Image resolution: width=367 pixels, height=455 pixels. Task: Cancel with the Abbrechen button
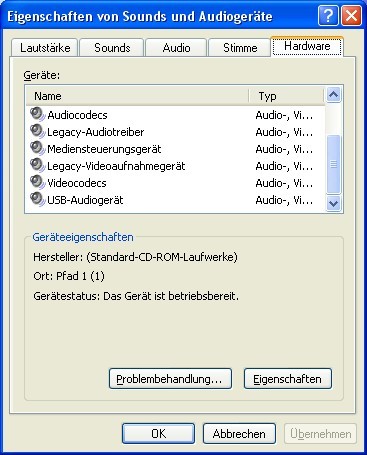click(239, 434)
